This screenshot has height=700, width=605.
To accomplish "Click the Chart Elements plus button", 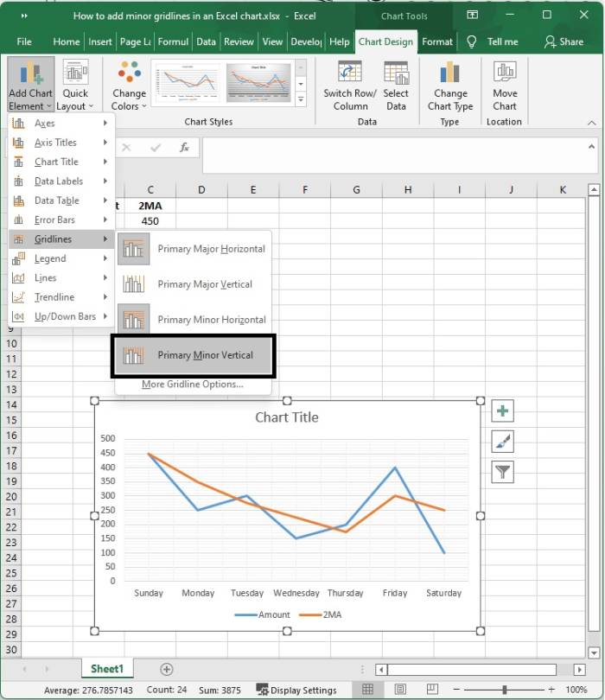I will (x=503, y=410).
